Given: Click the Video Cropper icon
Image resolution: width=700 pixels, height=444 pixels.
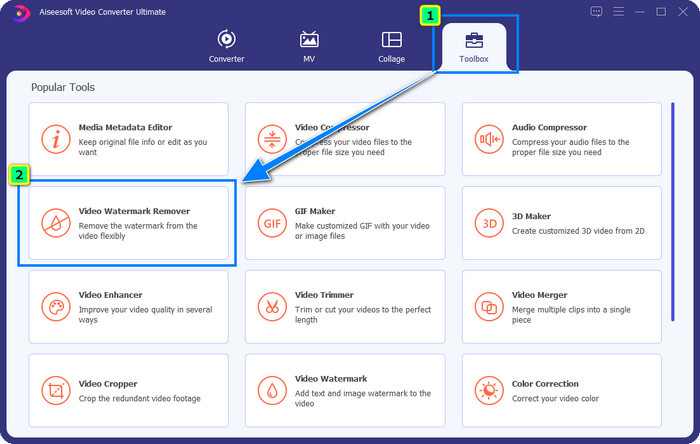Looking at the screenshot, I should pos(56,390).
